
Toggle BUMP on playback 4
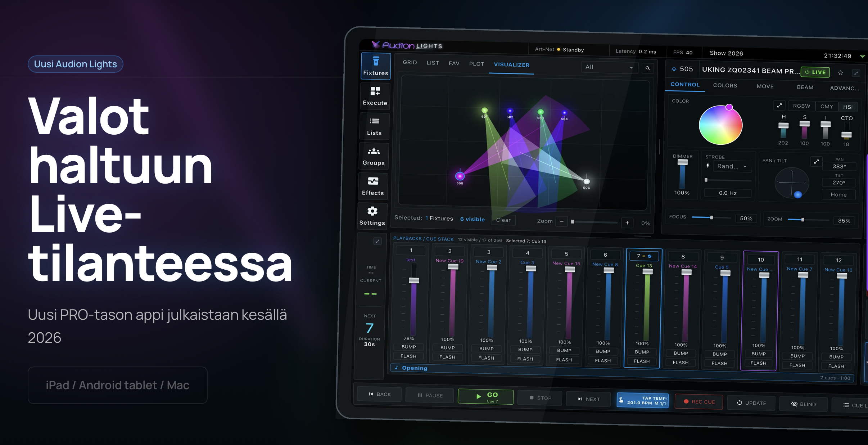click(x=525, y=350)
